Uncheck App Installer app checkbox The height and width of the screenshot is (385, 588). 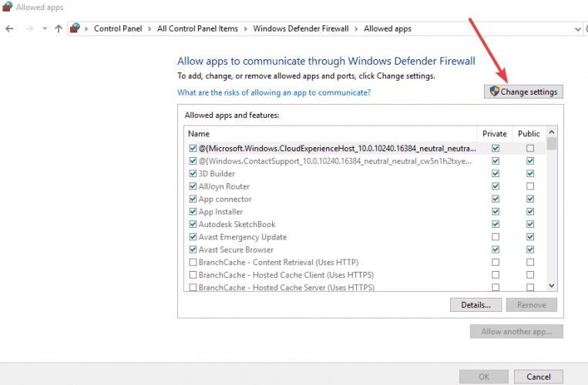pyautogui.click(x=193, y=212)
